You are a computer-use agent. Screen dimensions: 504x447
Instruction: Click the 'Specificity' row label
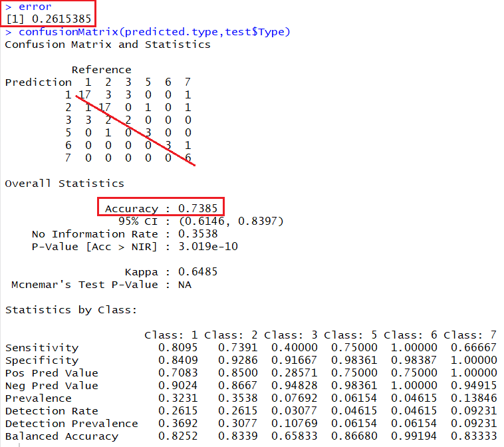[x=42, y=361]
